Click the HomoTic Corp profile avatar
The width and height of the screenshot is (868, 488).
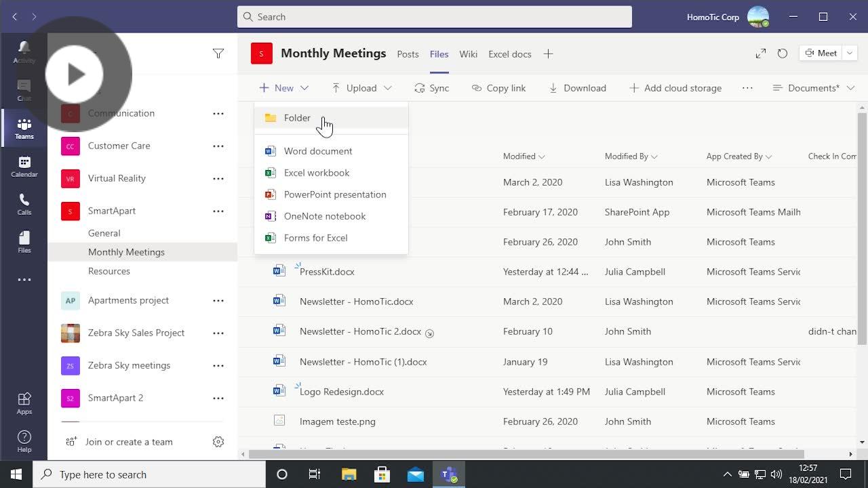coord(758,17)
